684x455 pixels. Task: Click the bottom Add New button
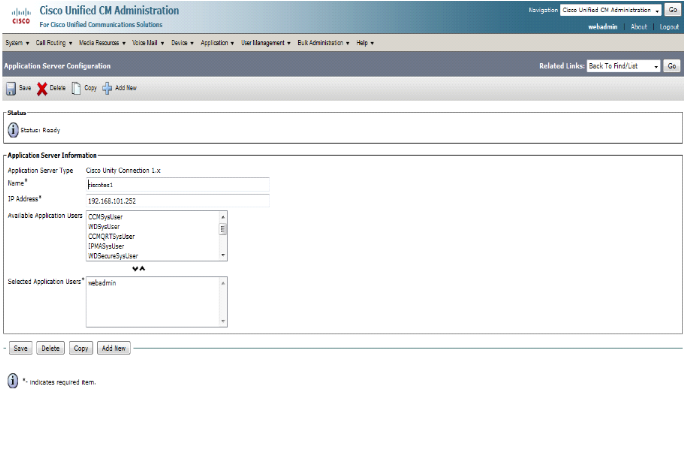(114, 348)
